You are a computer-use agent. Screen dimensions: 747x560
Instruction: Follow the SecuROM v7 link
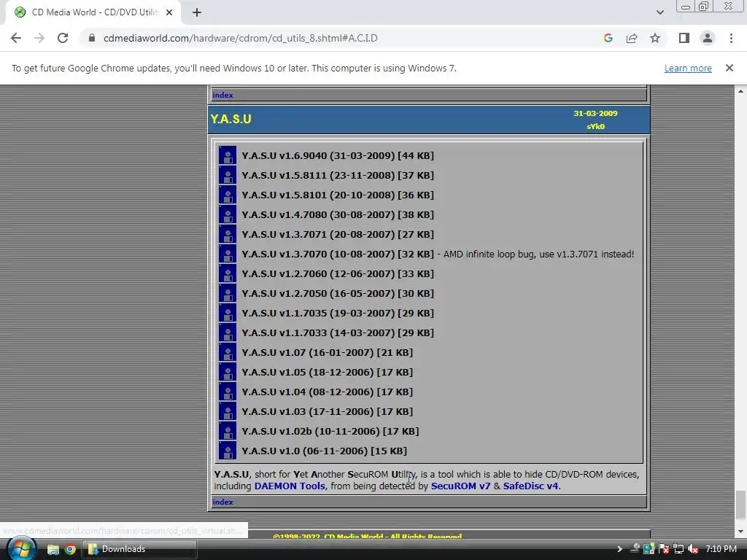(x=460, y=486)
